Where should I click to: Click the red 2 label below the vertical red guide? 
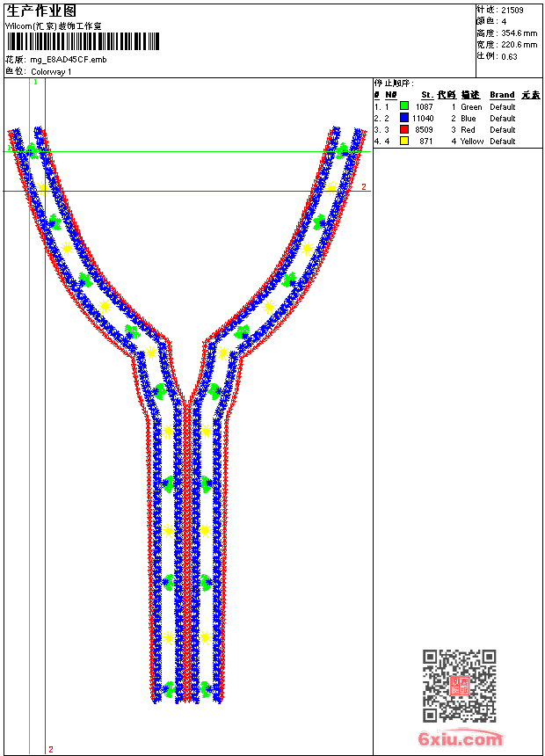coord(51,749)
